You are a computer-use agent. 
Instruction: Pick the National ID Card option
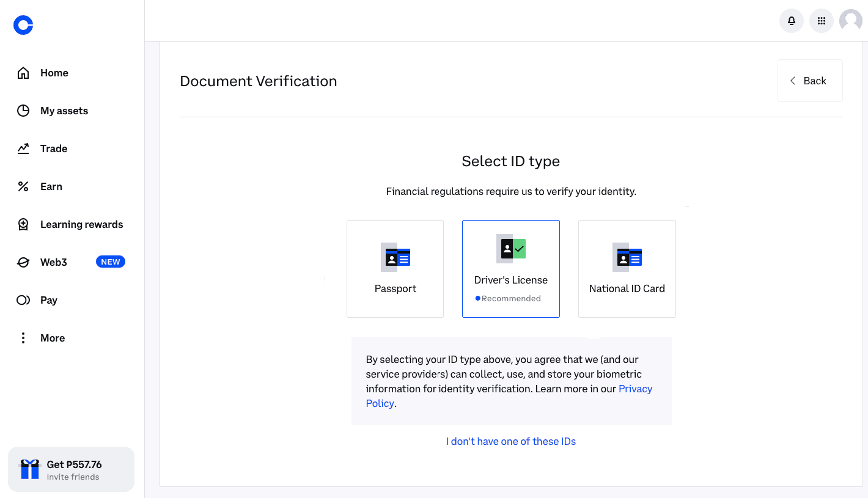point(627,269)
